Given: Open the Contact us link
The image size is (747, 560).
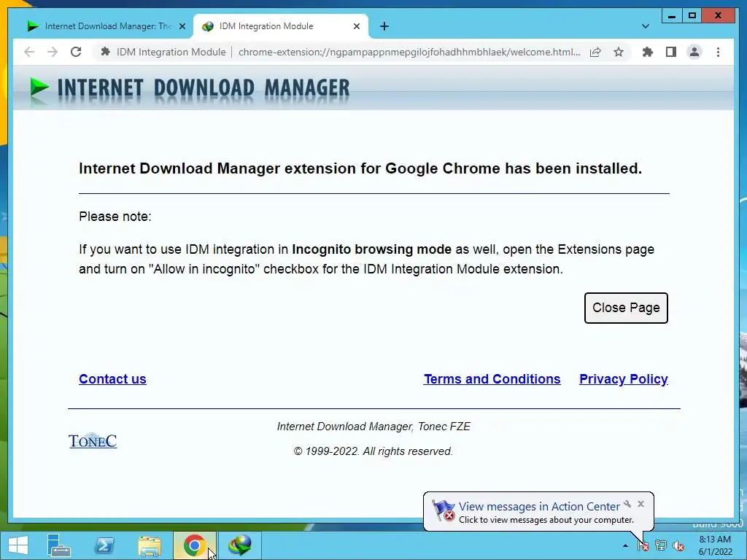Looking at the screenshot, I should tap(112, 379).
